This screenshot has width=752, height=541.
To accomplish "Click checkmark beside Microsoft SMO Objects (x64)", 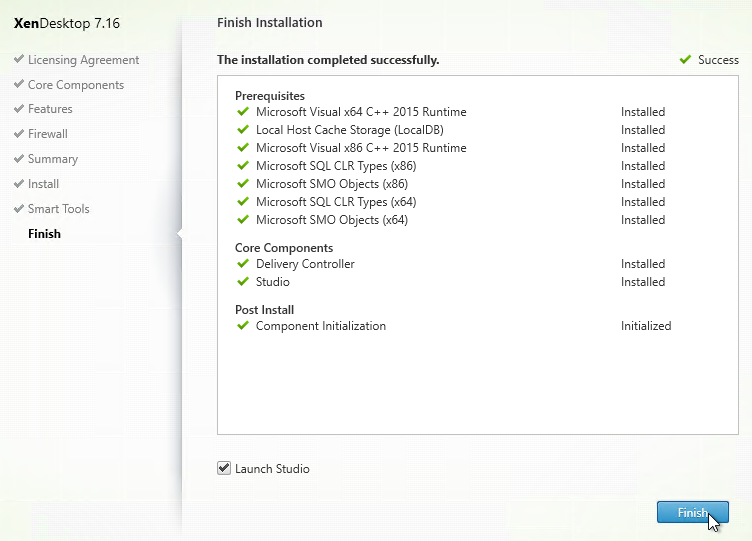I will click(243, 220).
